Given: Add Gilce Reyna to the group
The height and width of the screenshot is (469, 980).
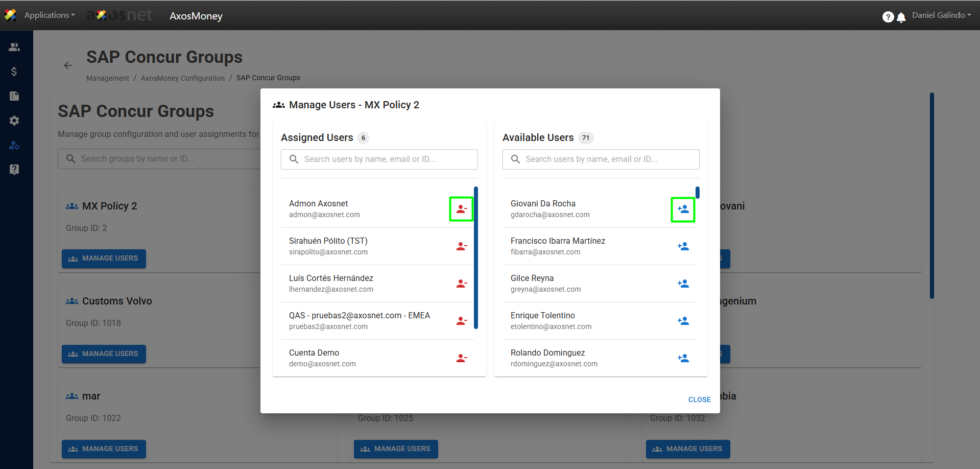Looking at the screenshot, I should pyautogui.click(x=683, y=284).
